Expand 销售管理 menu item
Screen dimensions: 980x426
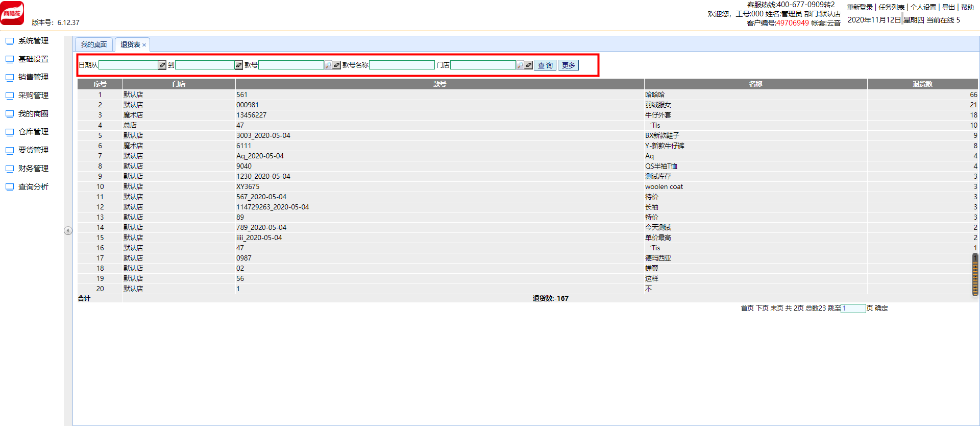coord(33,77)
